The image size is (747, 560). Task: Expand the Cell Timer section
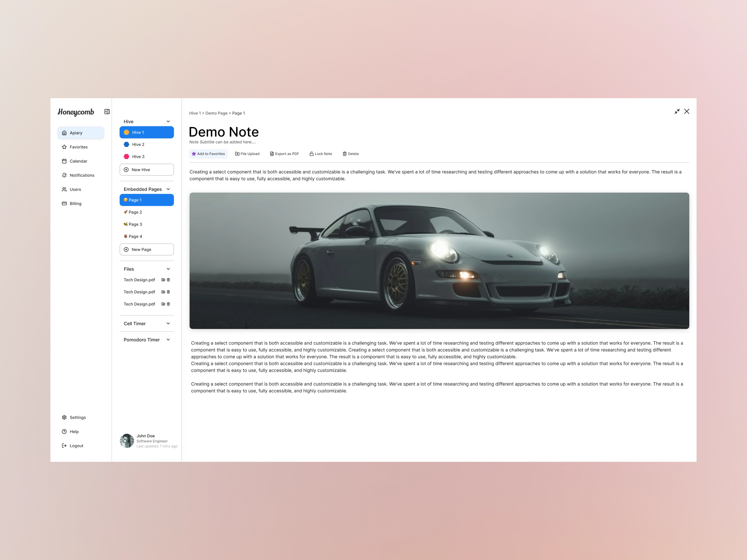(168, 324)
